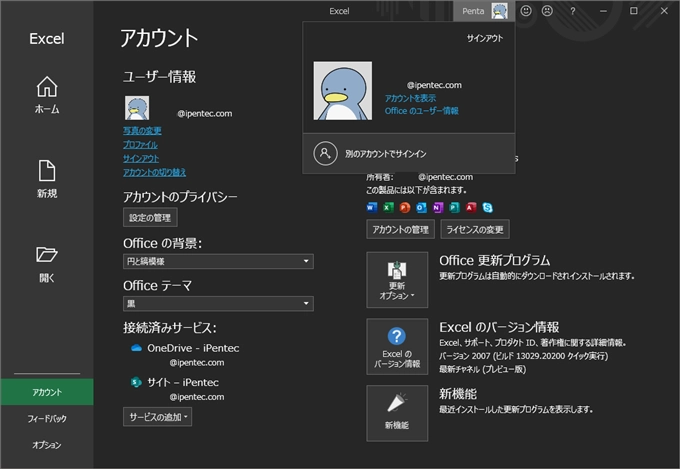The height and width of the screenshot is (469, 680).
Task: Open the サービスの追加 dropdown
Action: 157,417
